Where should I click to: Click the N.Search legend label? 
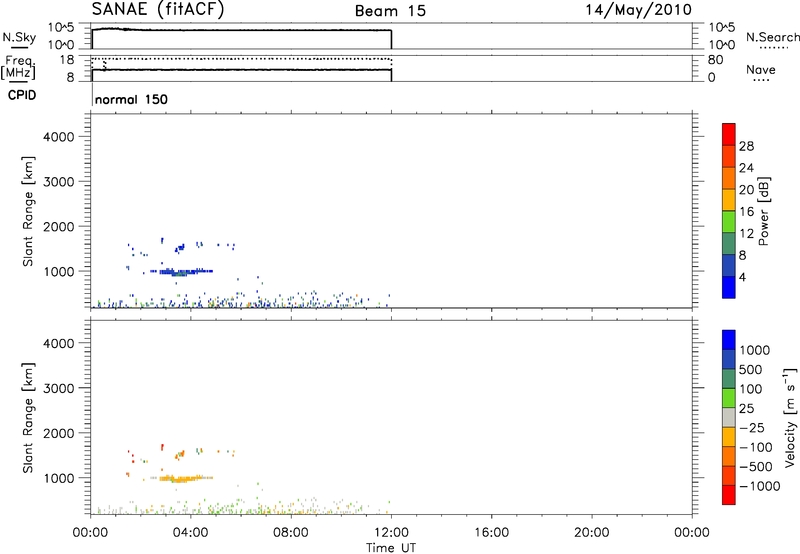[772, 37]
